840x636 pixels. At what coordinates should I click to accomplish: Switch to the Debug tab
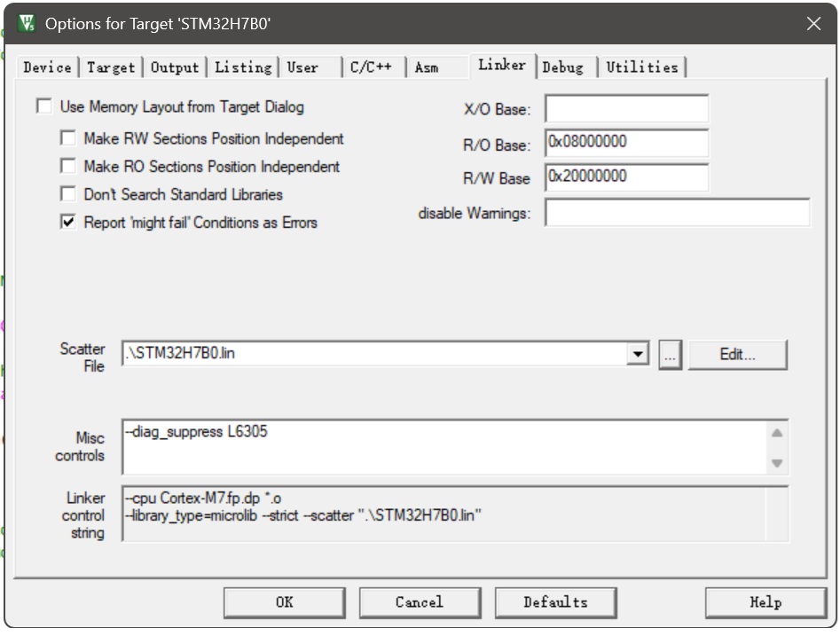[x=562, y=67]
